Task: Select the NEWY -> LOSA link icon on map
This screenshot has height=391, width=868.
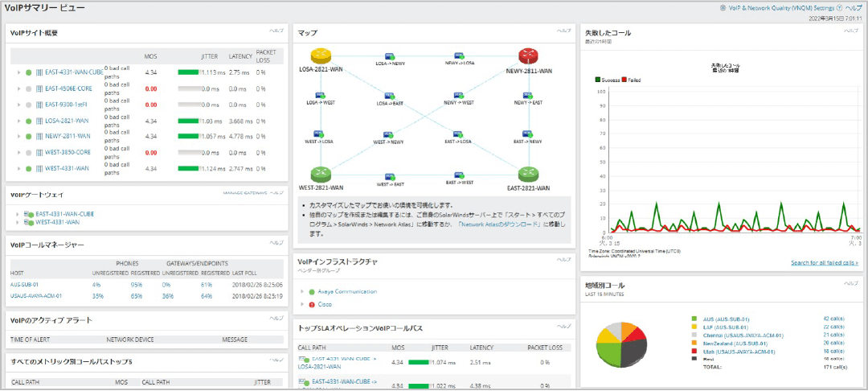Action: [x=459, y=56]
